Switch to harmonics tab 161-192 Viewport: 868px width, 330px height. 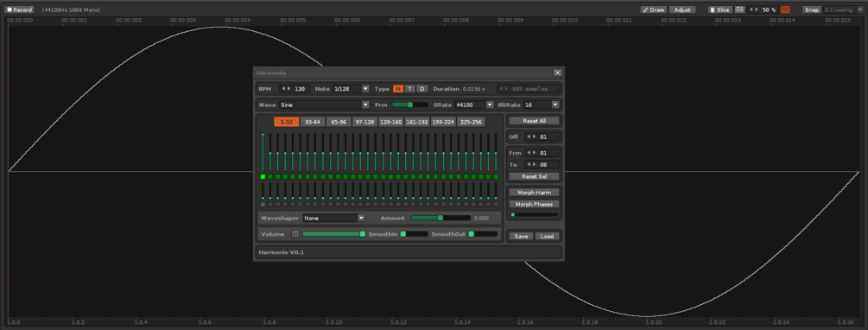(417, 122)
